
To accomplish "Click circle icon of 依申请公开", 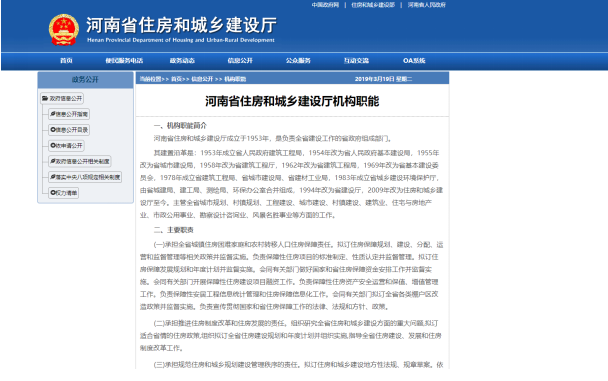I will (x=53, y=145).
